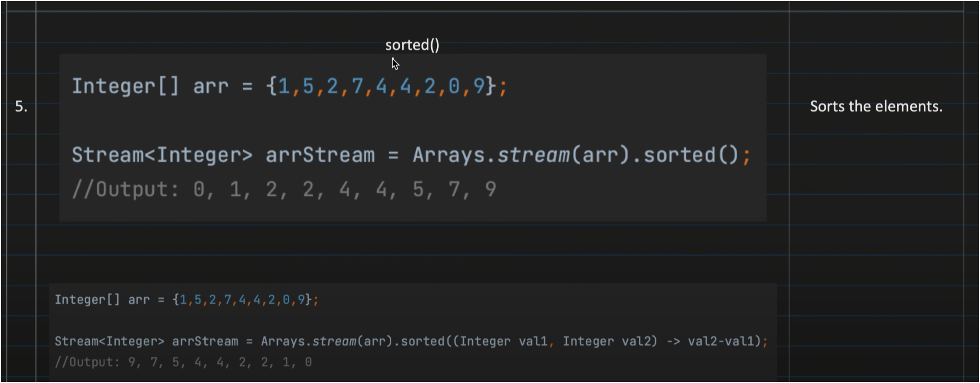Click the descending output comment starting with 9
The width and height of the screenshot is (980, 383).
coord(183,362)
